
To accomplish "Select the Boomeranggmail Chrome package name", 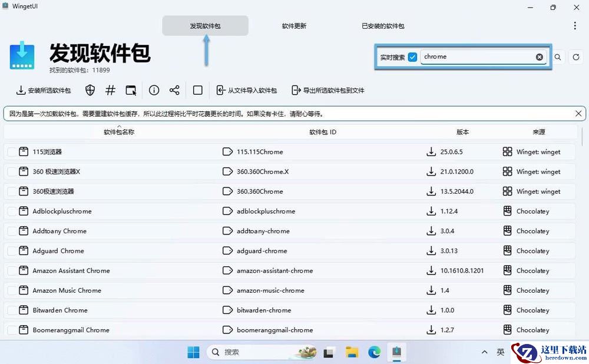I will [71, 330].
